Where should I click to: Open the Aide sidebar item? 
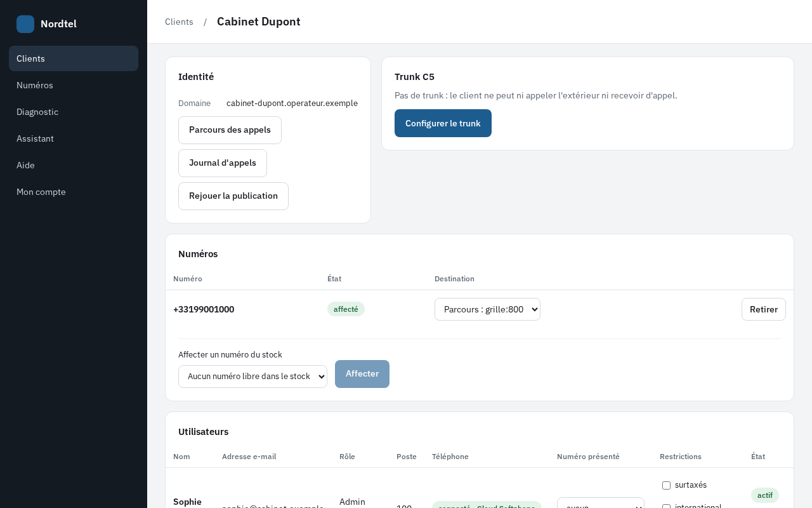[74, 165]
